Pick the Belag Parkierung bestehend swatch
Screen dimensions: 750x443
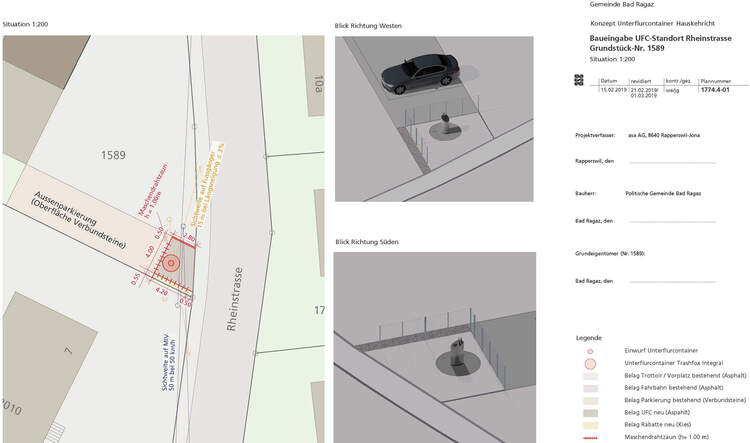[591, 399]
